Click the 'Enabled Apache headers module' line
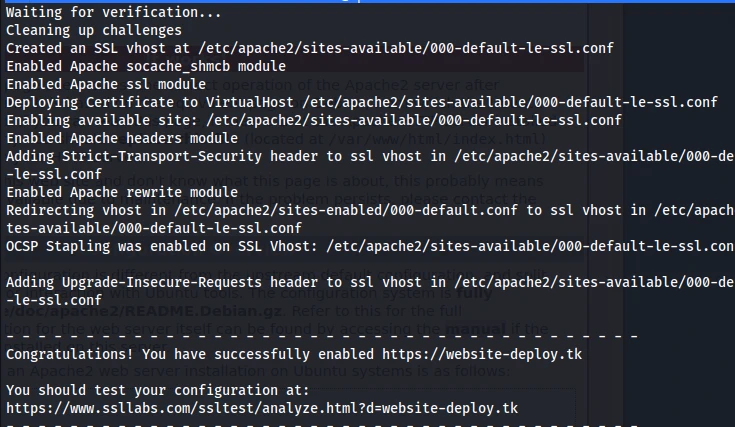Image resolution: width=735 pixels, height=427 pixels. pyautogui.click(x=121, y=138)
